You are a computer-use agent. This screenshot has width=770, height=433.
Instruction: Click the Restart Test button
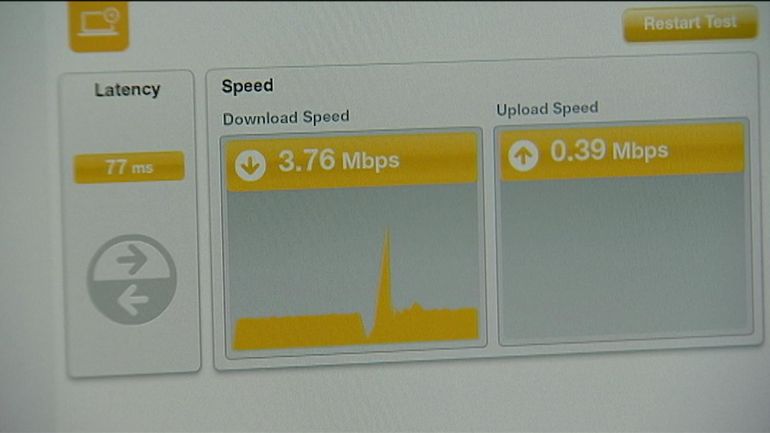coord(690,24)
